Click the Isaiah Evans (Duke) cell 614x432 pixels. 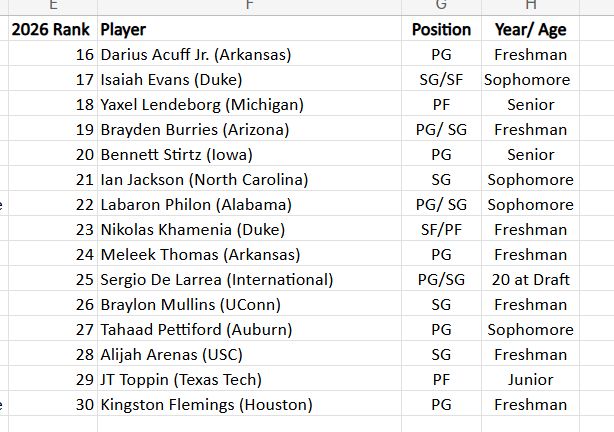249,79
